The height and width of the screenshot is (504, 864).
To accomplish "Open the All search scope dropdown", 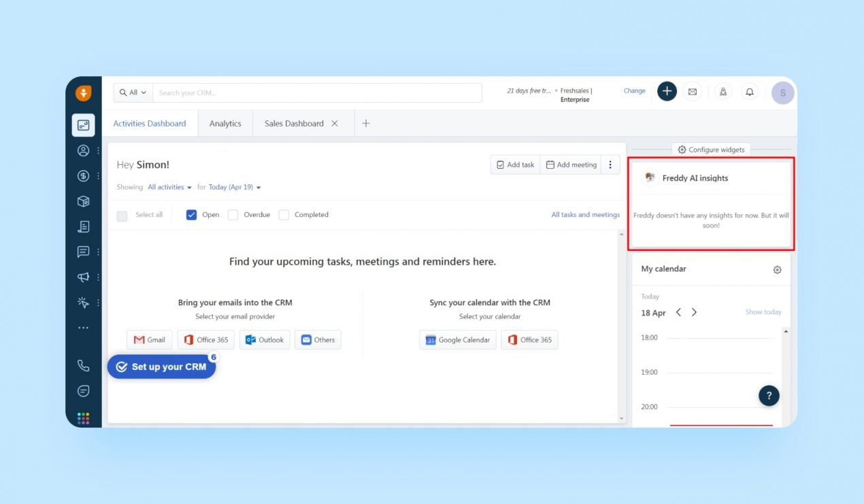I will pyautogui.click(x=133, y=93).
